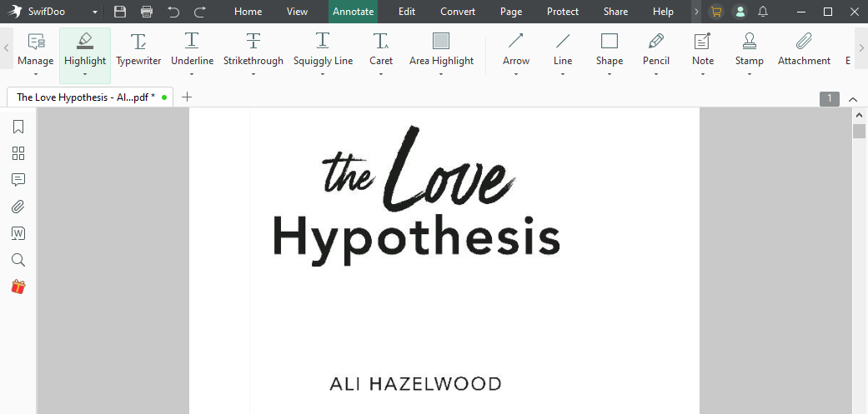Open the Attachments sidebar panel
Viewport: 868px width, 414px height.
click(x=18, y=207)
